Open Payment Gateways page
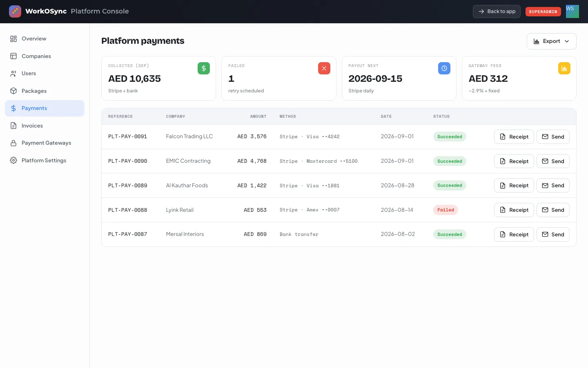Viewport: 588px width, 368px height. tap(45, 143)
